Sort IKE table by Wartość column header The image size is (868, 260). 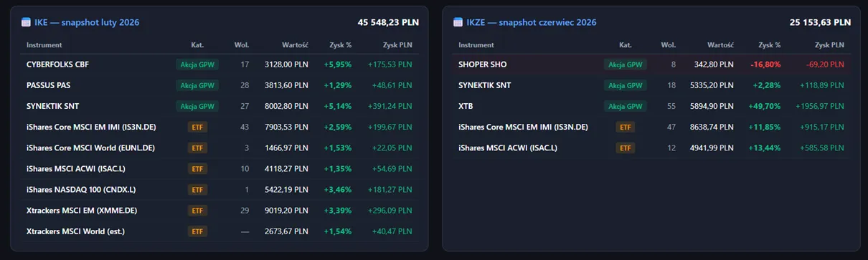click(296, 45)
